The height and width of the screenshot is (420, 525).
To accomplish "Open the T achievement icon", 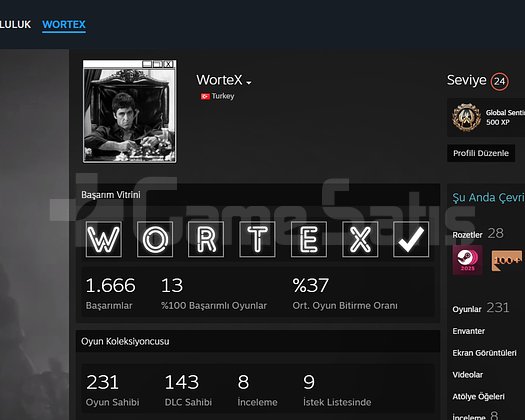I will pos(257,239).
